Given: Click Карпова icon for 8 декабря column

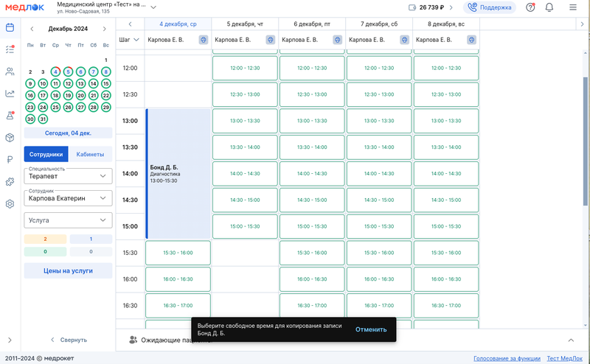Looking at the screenshot, I should click(x=471, y=40).
